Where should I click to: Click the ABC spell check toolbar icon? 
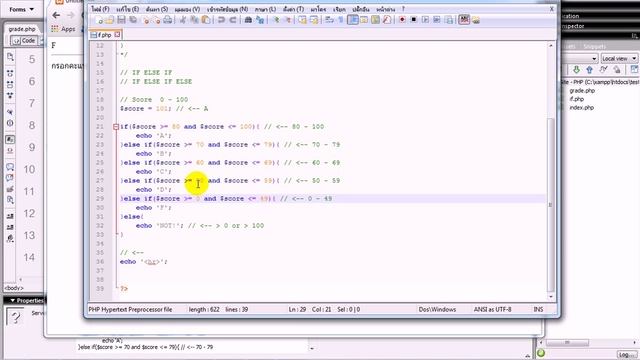pyautogui.click(x=464, y=20)
